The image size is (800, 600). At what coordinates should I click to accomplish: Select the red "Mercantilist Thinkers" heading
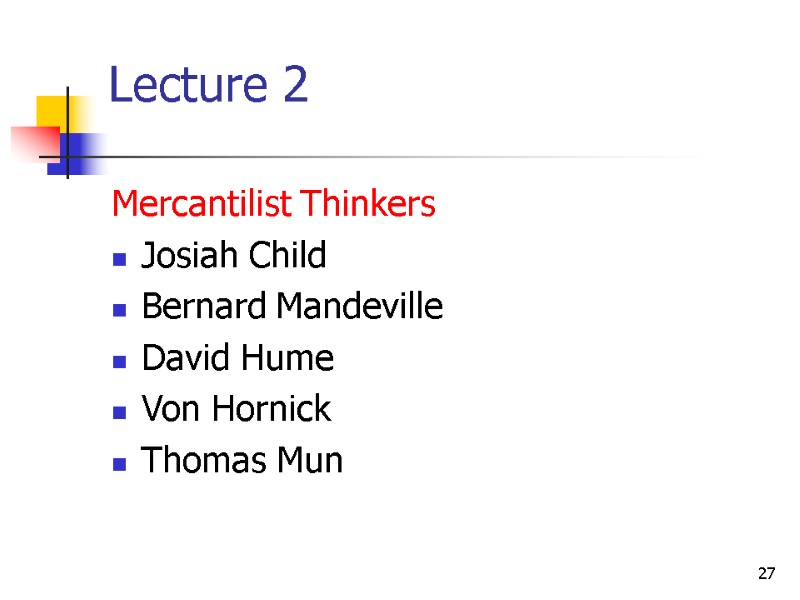274,205
